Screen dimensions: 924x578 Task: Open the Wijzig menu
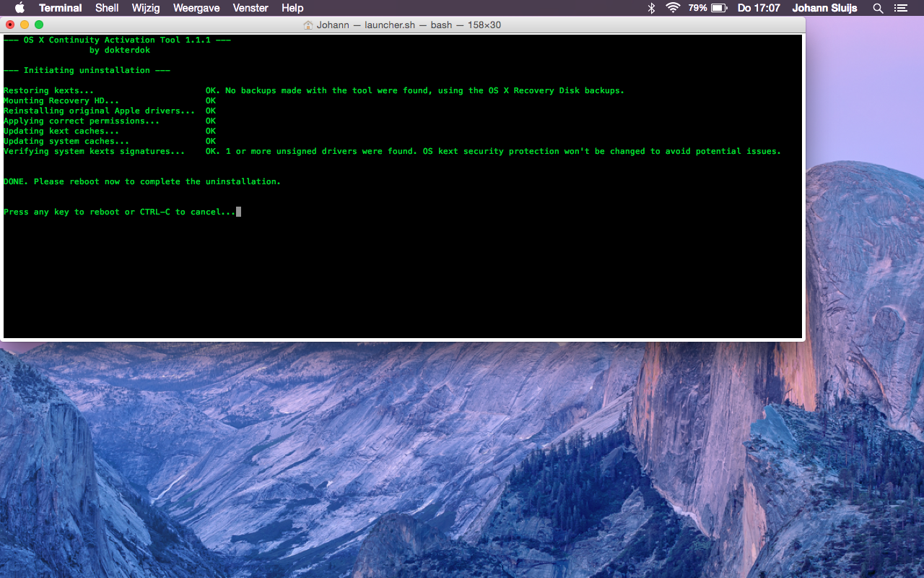[x=146, y=8]
